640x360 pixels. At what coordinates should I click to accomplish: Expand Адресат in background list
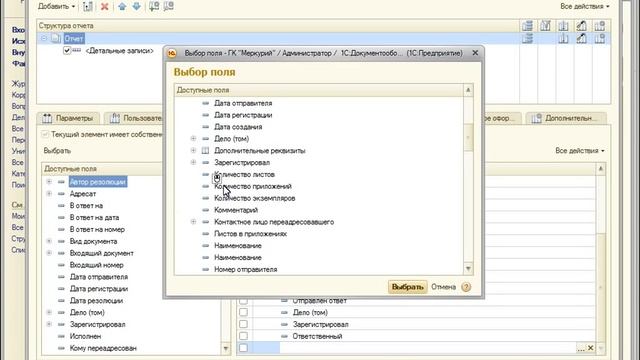[x=49, y=193]
